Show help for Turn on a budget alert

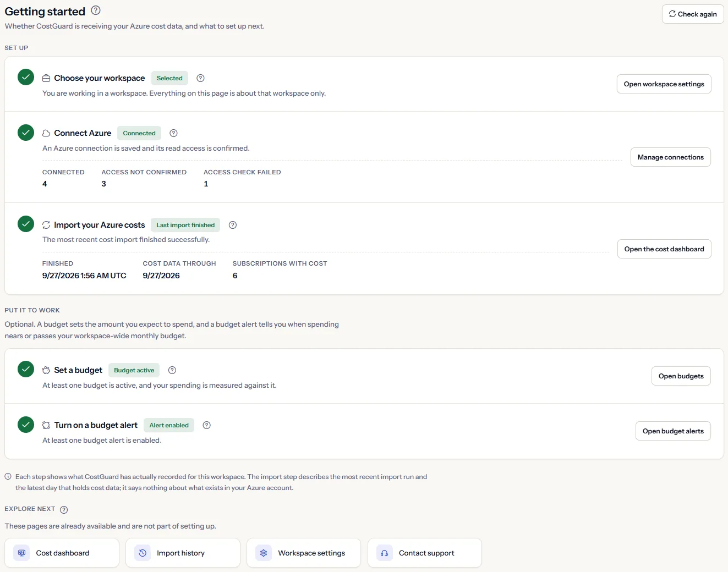(207, 425)
